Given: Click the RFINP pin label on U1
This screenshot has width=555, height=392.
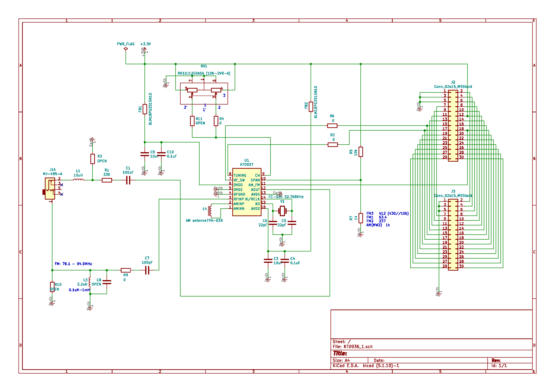Looking at the screenshot, I should (x=239, y=199).
